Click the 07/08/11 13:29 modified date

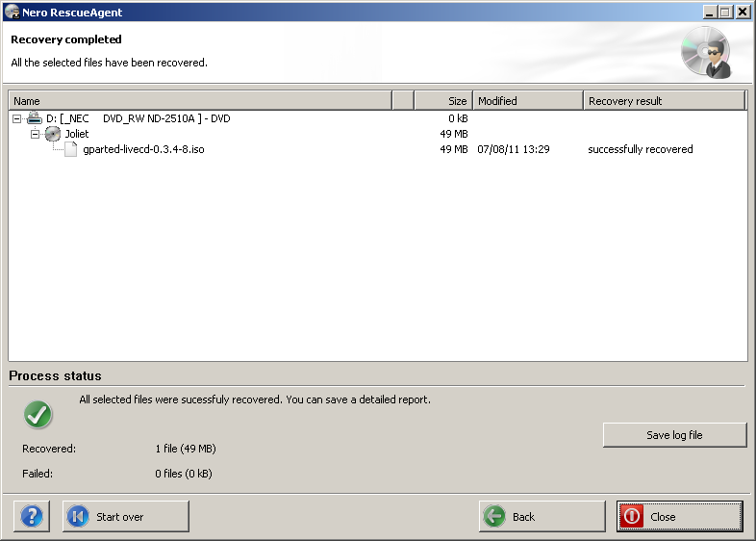click(514, 149)
